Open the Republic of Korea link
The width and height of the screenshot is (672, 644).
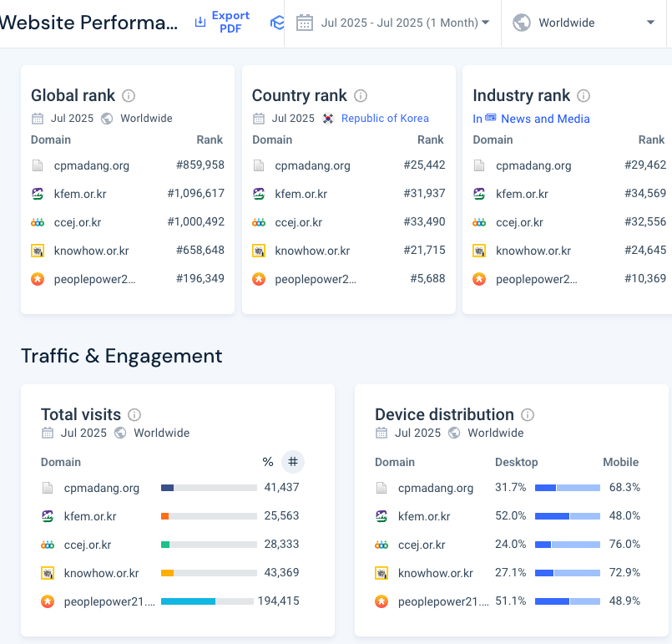tap(385, 119)
